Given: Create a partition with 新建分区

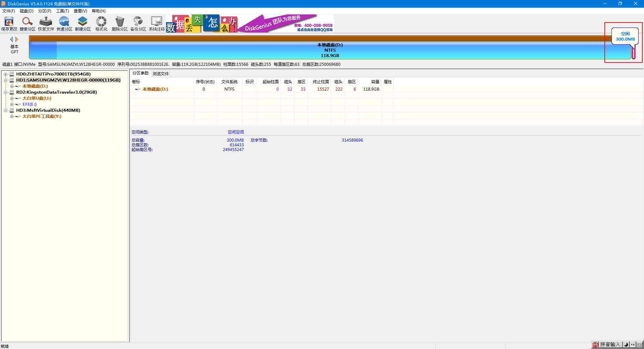Looking at the screenshot, I should click(83, 23).
